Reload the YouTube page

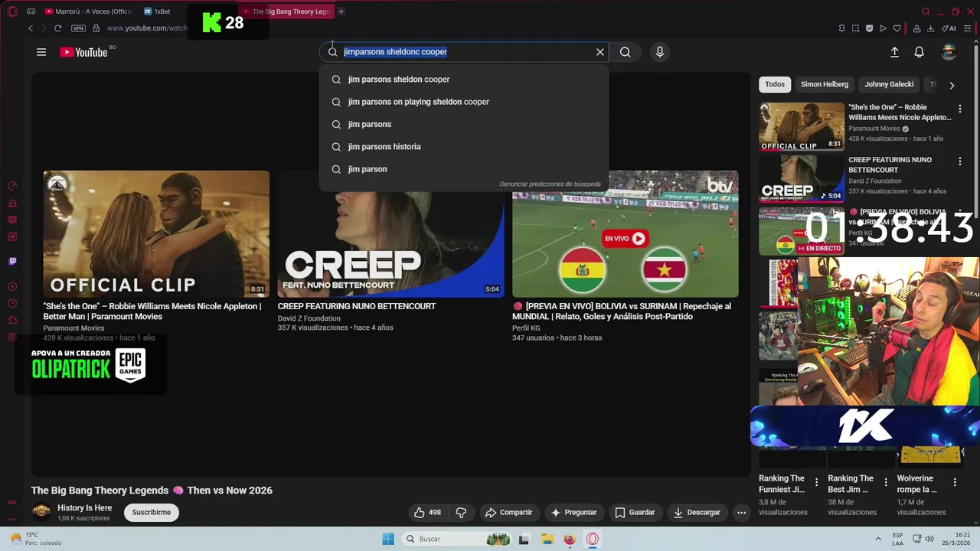pos(57,28)
